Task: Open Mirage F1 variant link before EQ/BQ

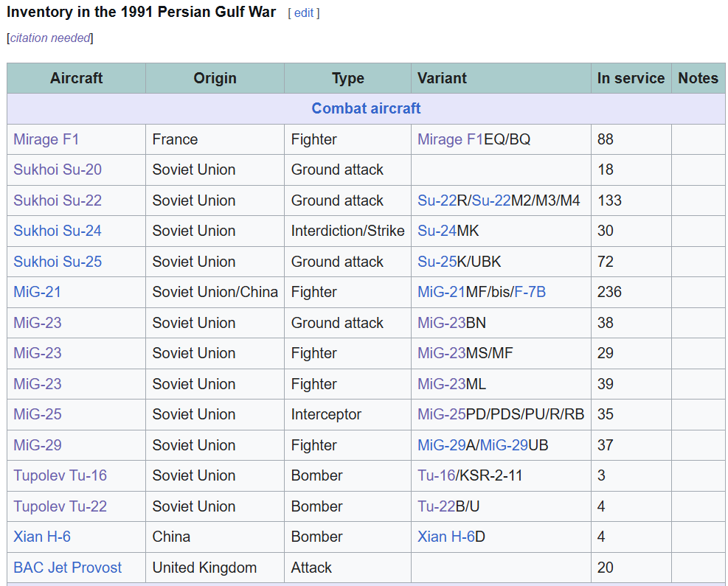Action: (451, 139)
